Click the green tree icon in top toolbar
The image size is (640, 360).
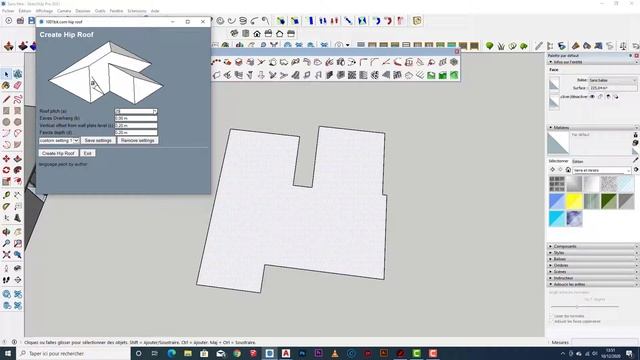tap(489, 46)
